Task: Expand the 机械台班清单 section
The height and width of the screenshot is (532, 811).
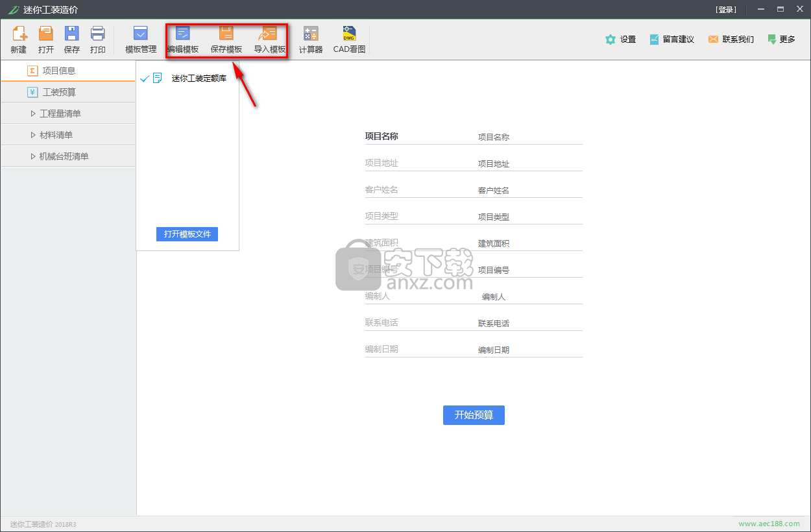Action: pyautogui.click(x=68, y=156)
